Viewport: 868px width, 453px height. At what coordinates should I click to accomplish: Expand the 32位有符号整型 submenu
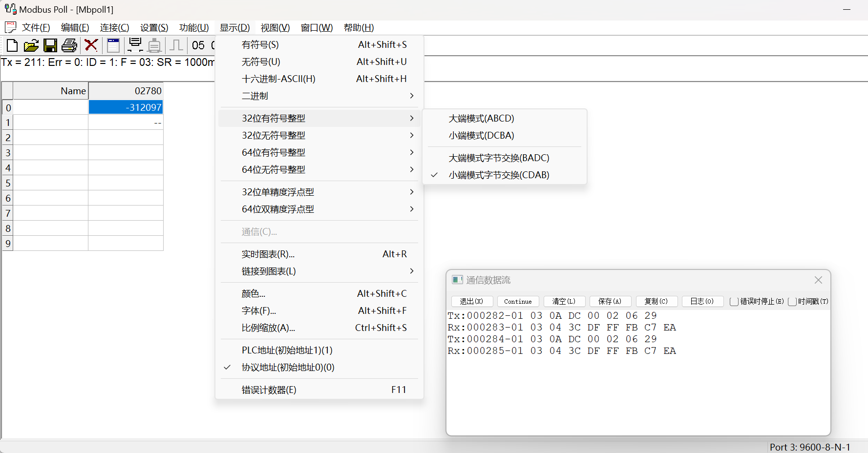pos(319,118)
